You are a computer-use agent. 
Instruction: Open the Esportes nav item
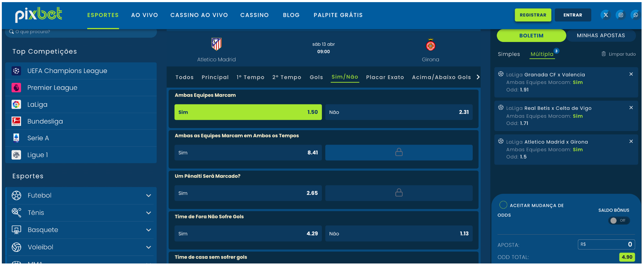(x=103, y=15)
